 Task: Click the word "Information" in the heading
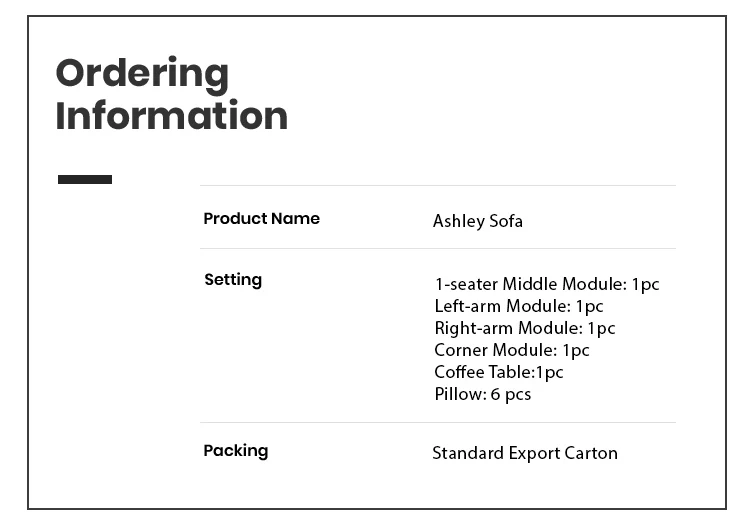click(171, 116)
